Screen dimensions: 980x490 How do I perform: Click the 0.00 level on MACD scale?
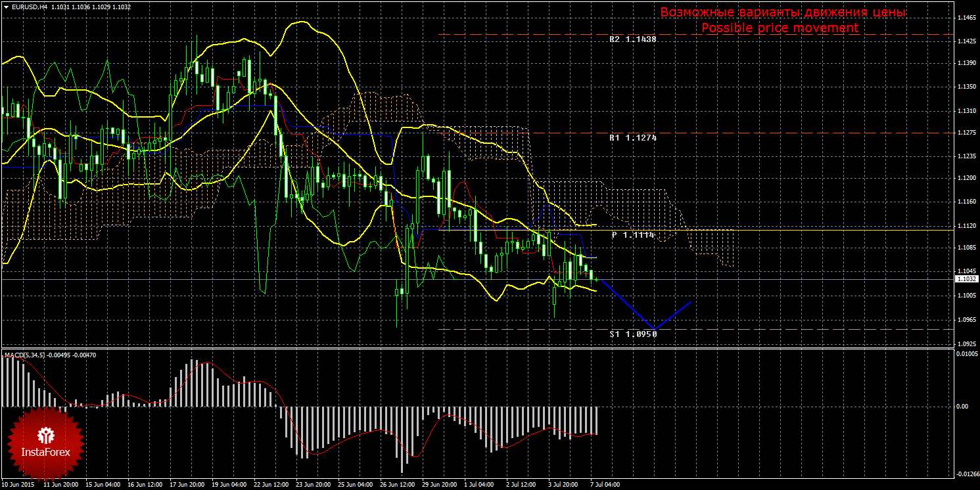tap(962, 407)
